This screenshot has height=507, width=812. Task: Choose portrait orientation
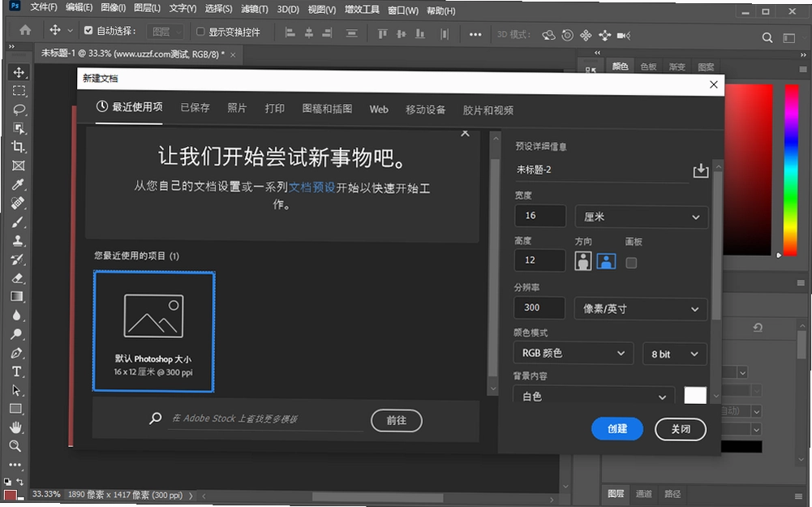click(x=583, y=260)
